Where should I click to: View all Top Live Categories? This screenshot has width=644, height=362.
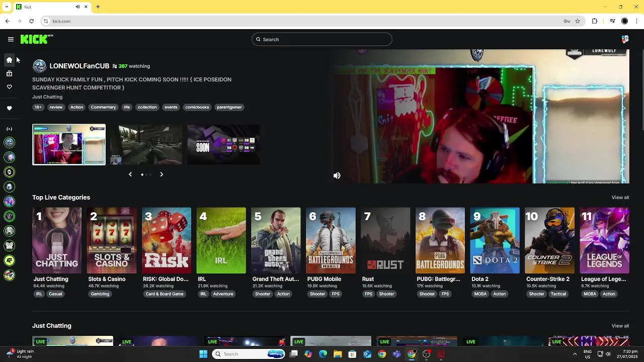pyautogui.click(x=620, y=198)
